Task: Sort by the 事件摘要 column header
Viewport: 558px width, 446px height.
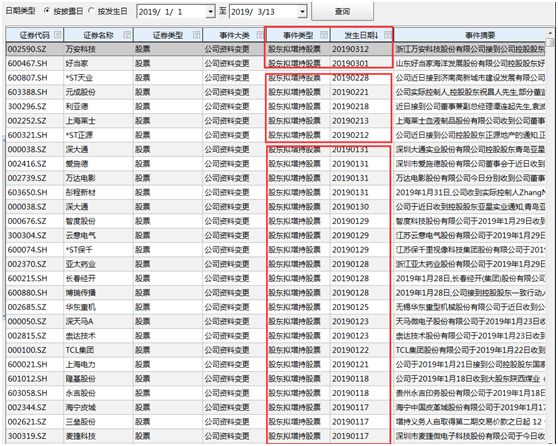Action: 480,35
